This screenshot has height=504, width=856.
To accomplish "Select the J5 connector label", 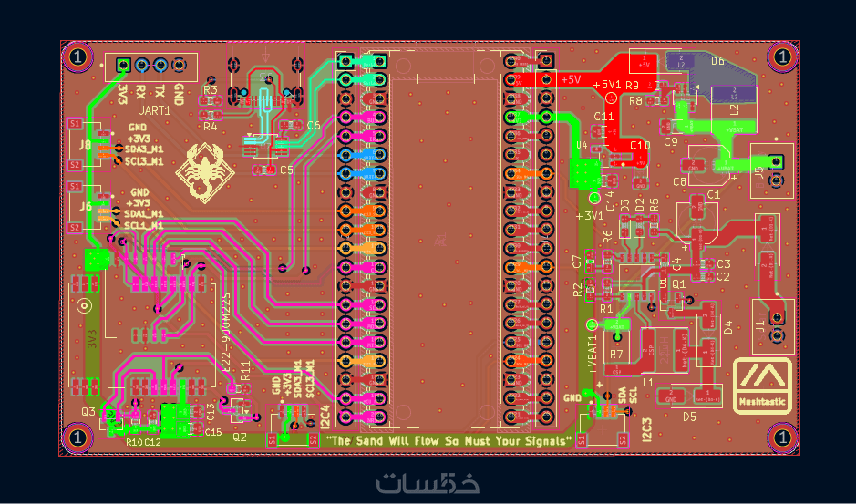I will click(758, 174).
